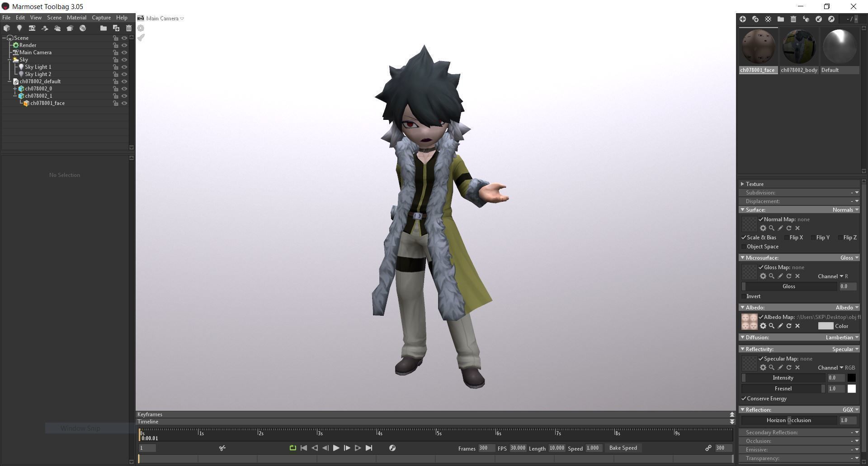The image size is (868, 466).
Task: Click the scissors icon in timeline
Action: coord(222,448)
